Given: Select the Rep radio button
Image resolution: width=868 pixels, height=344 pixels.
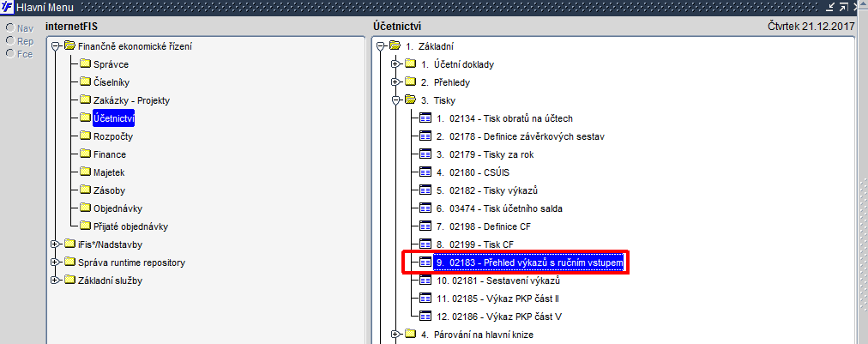Looking at the screenshot, I should click(9, 41).
